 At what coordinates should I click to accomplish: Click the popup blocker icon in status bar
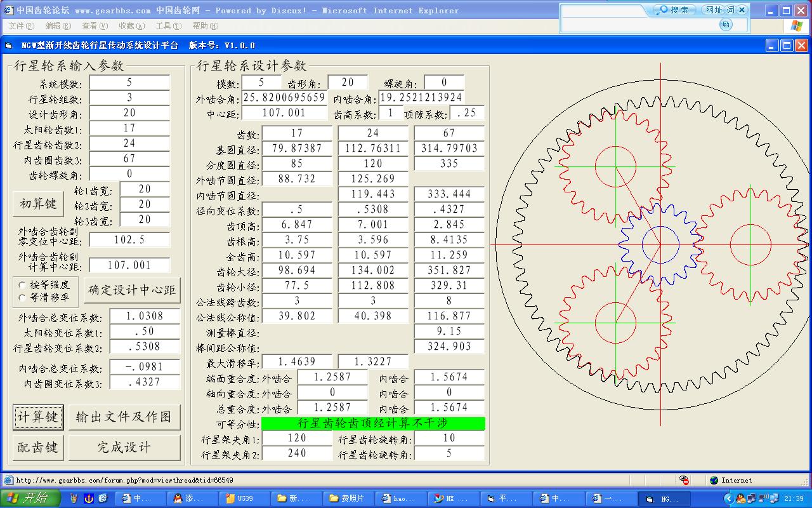tap(684, 480)
